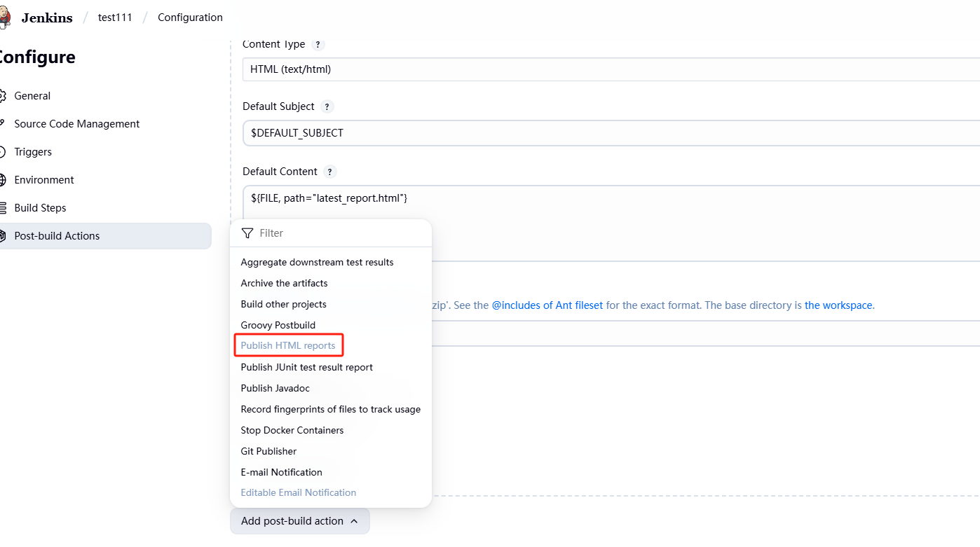
Task: Select Publish HTML reports option
Action: (288, 346)
